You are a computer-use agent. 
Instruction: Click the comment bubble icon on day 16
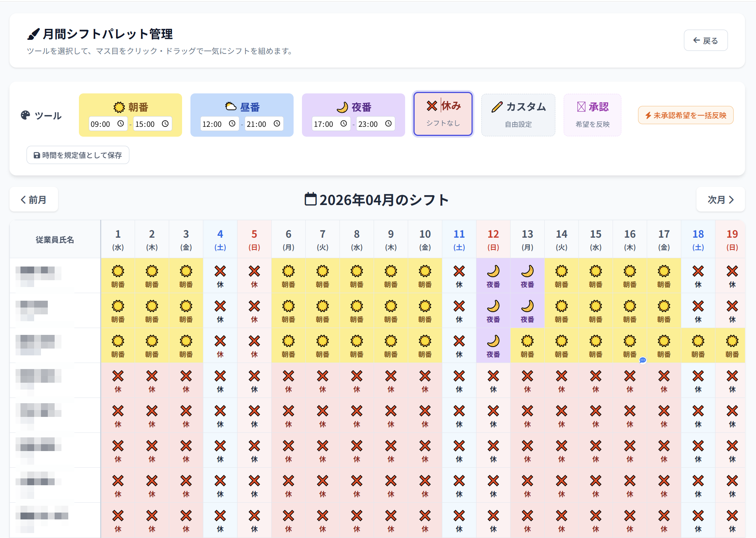[643, 360]
